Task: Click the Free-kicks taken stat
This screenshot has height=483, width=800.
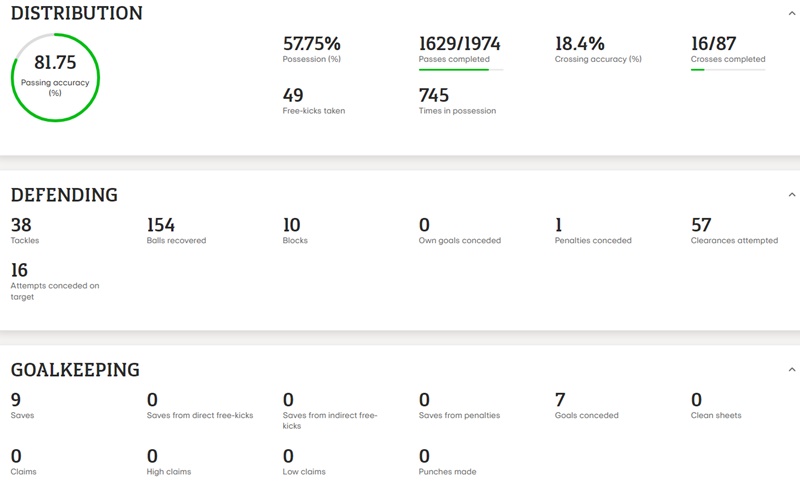Action: click(x=313, y=101)
